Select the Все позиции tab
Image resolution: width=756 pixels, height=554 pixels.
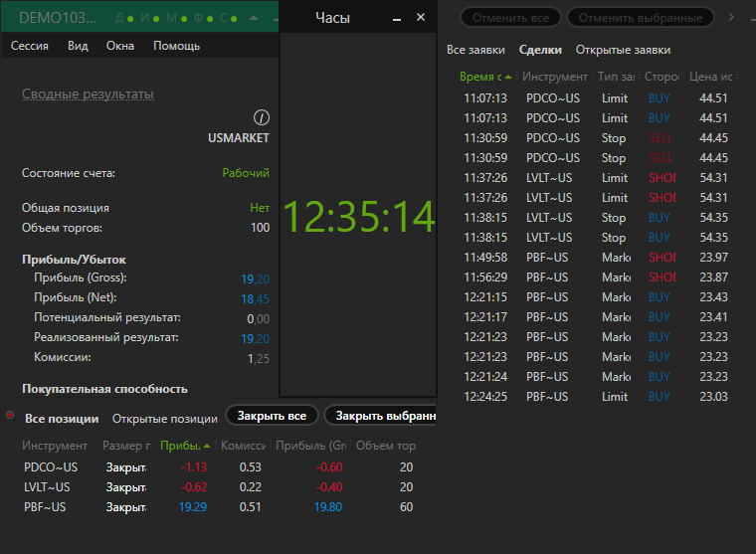62,419
